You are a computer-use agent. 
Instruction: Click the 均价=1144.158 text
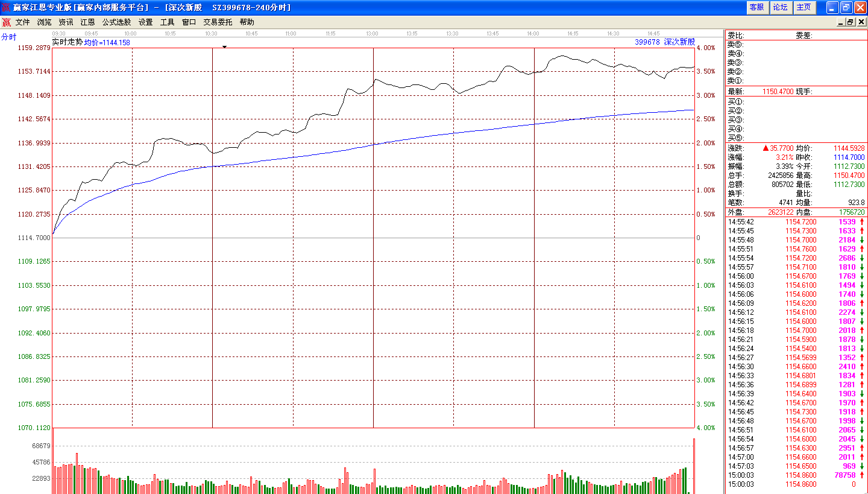107,43
